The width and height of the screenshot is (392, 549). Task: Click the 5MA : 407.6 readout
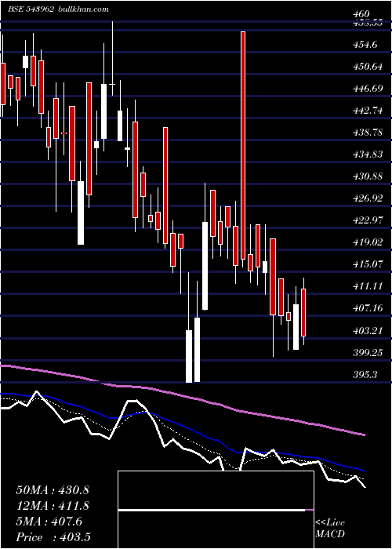pyautogui.click(x=49, y=522)
